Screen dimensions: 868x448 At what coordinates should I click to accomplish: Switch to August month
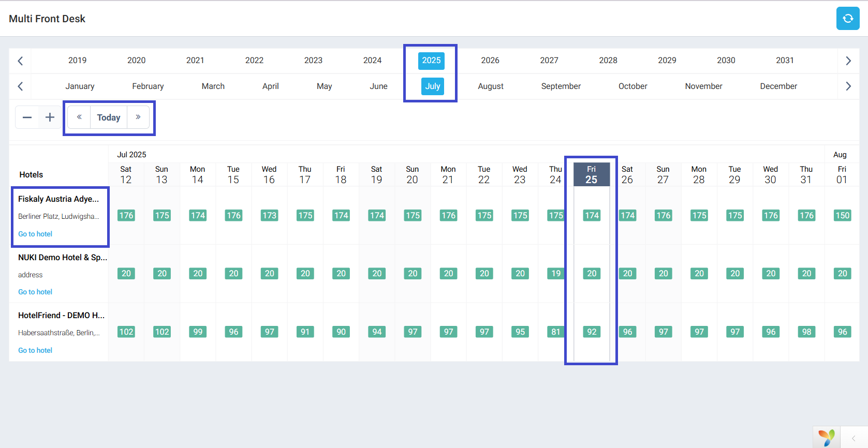tap(491, 86)
